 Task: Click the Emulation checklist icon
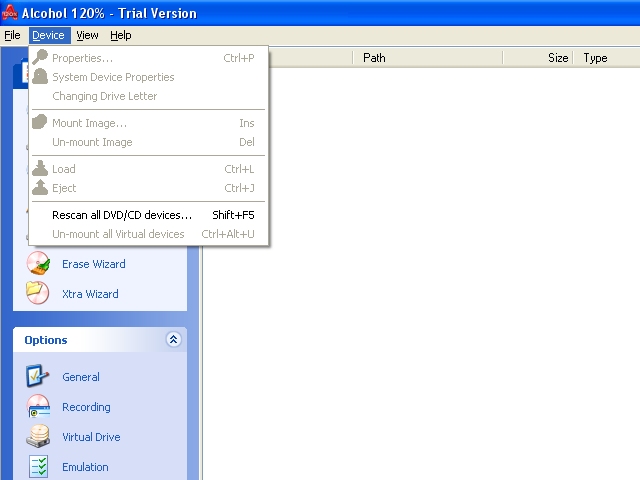(39, 467)
